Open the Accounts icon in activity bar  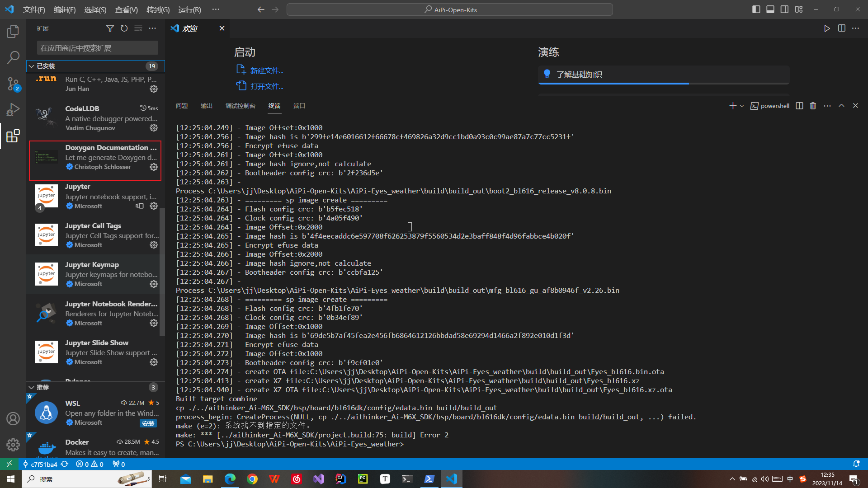[x=13, y=418]
